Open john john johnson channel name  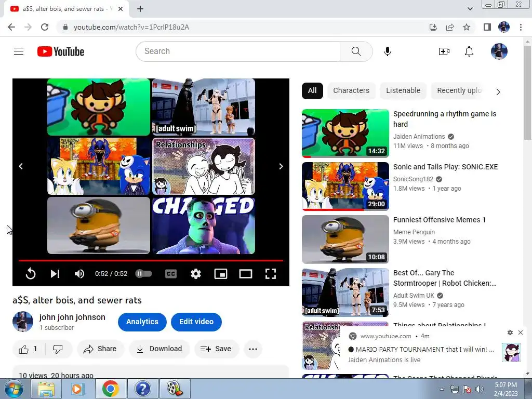coord(72,317)
